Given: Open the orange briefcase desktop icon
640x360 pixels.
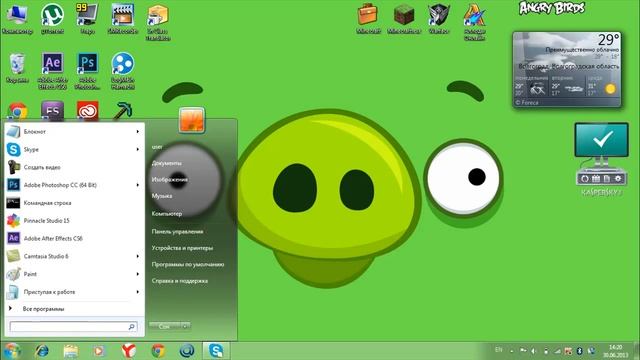Looking at the screenshot, I should [x=368, y=18].
